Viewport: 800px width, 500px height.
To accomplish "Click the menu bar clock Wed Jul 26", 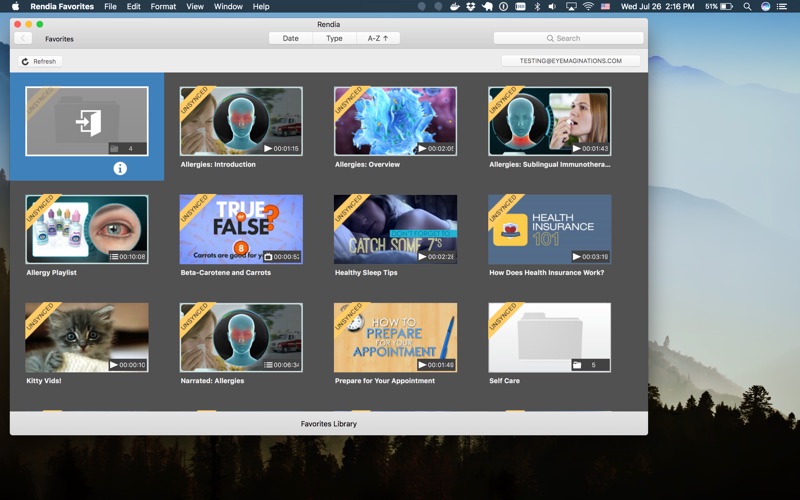I will click(x=657, y=7).
